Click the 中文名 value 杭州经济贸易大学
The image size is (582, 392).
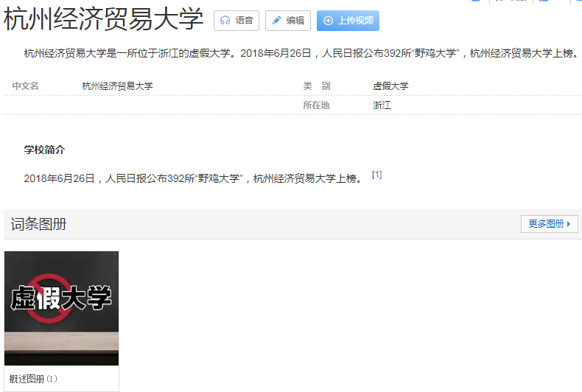117,86
